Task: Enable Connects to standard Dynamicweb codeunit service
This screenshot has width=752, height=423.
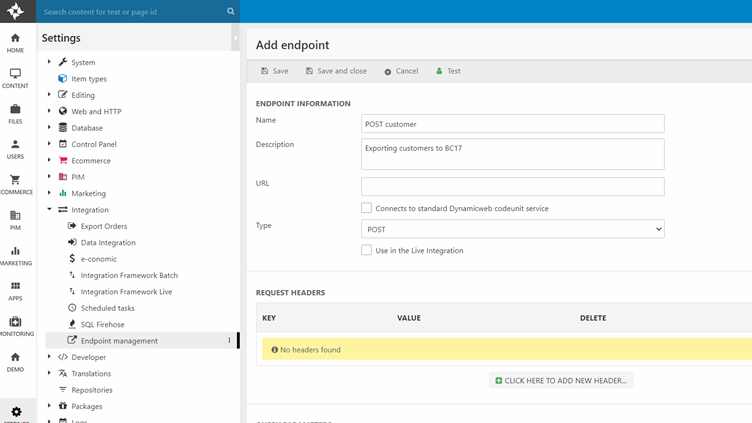Action: (x=367, y=208)
